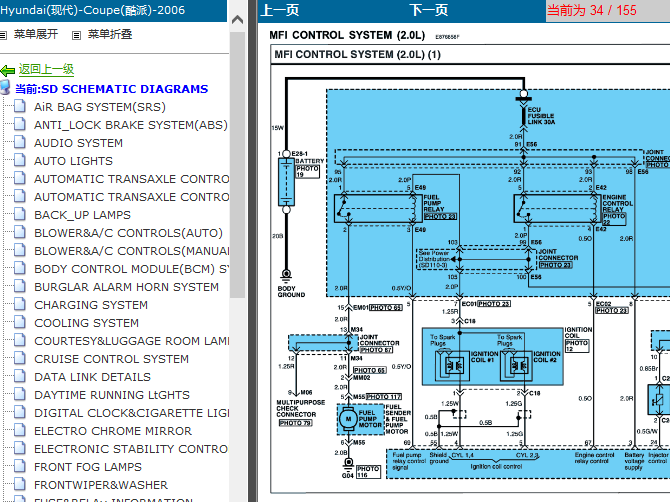Viewport: 670px width, 502px height.
Task: Open the PHOTO 23 link beside FUEL PUMP RELAY
Action: [x=440, y=216]
